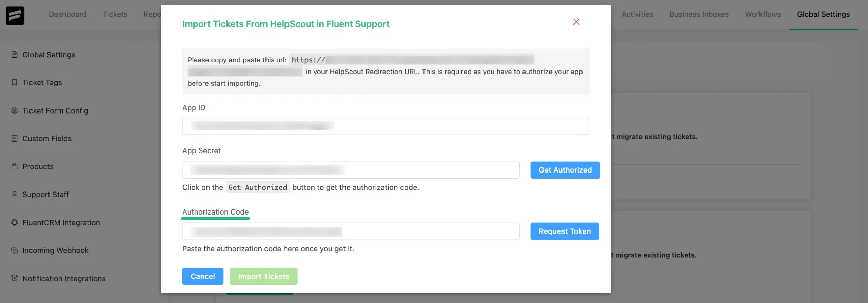The image size is (868, 303).
Task: Open Ticket Tags in the sidebar
Action: coord(42,82)
